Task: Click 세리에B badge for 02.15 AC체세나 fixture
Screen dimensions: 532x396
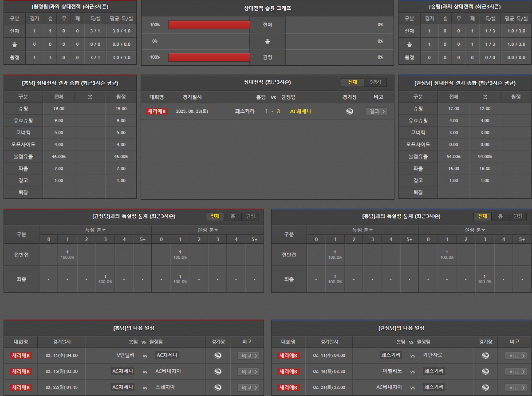Action: (21, 372)
